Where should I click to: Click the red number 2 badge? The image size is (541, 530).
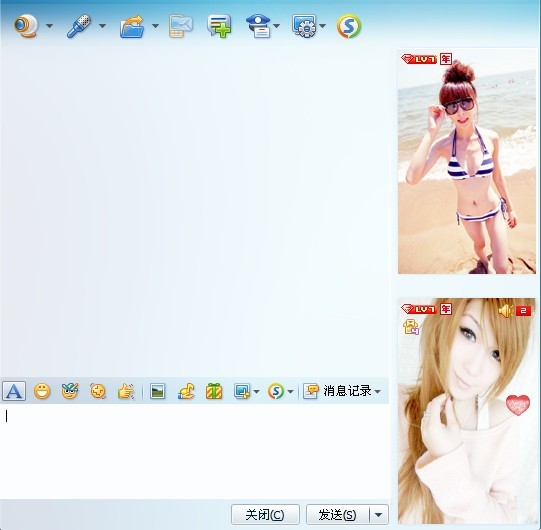point(523,311)
